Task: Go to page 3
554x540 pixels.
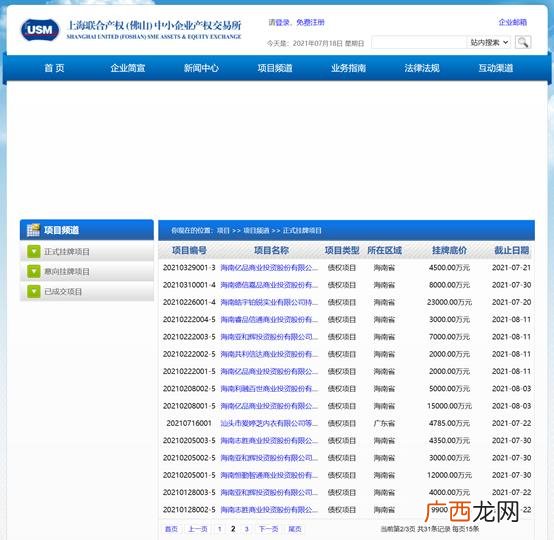Action: click(x=247, y=529)
